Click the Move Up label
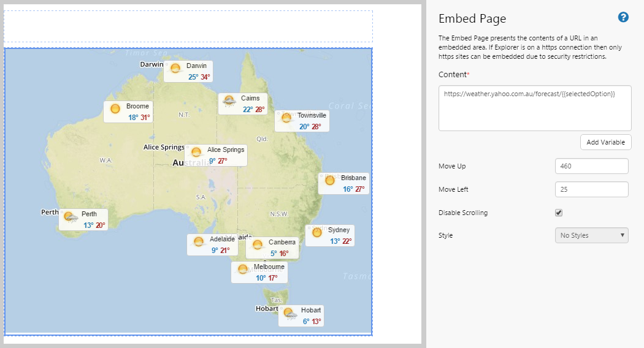 tap(452, 166)
